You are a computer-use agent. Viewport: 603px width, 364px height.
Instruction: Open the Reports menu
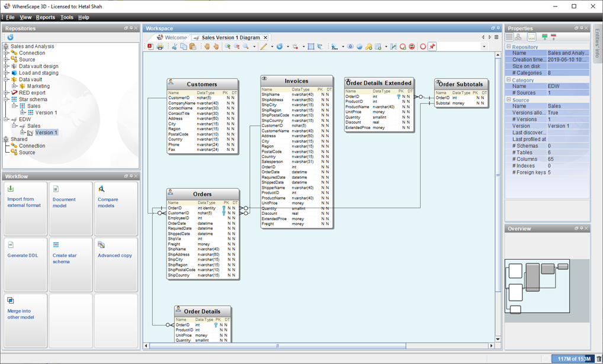[x=46, y=17]
